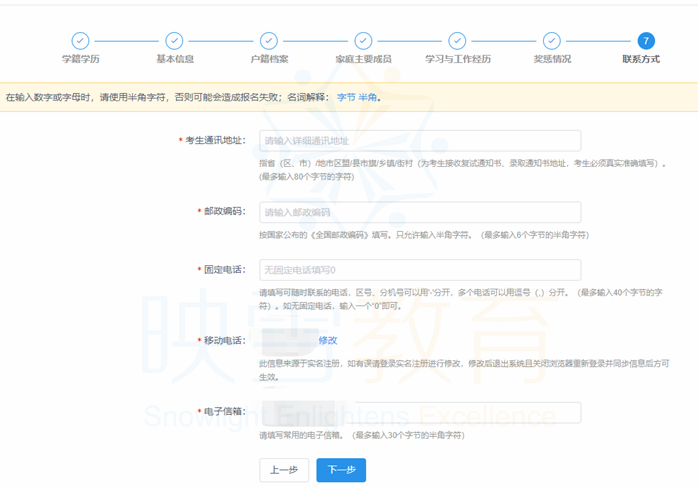This screenshot has height=487, width=698.
Task: Click the 下一步 button
Action: tap(341, 470)
